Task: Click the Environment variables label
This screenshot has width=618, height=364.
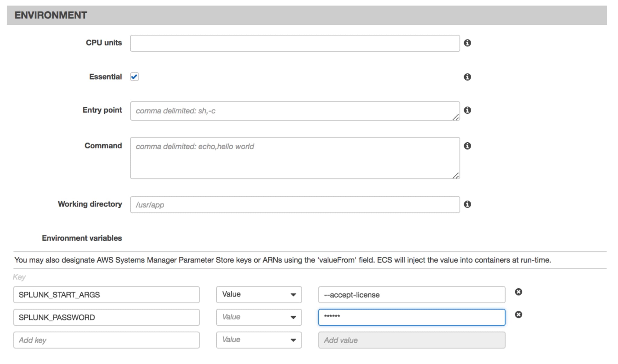Action: tap(82, 238)
